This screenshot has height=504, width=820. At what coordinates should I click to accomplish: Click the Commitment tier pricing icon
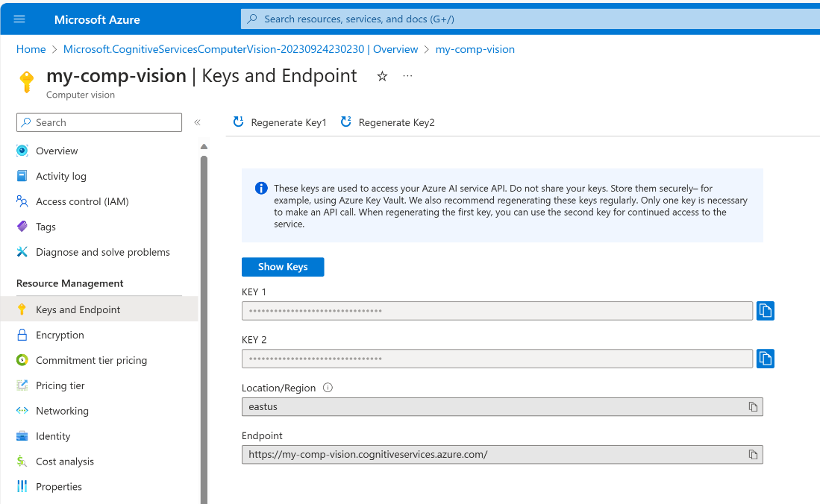tap(22, 359)
